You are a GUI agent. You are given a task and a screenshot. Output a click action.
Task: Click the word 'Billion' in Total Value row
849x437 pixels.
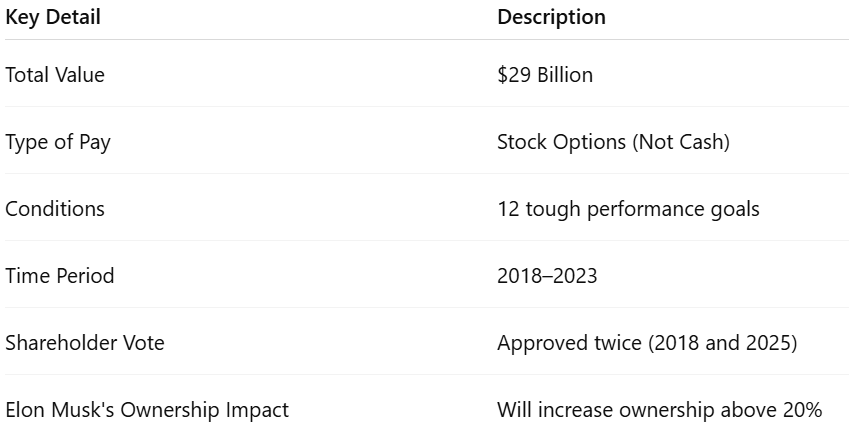coord(565,75)
